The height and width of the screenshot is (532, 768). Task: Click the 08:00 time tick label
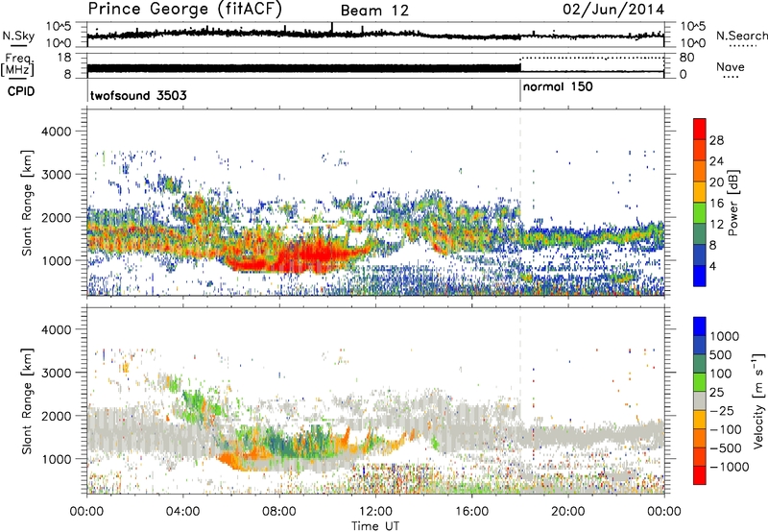pyautogui.click(x=279, y=512)
